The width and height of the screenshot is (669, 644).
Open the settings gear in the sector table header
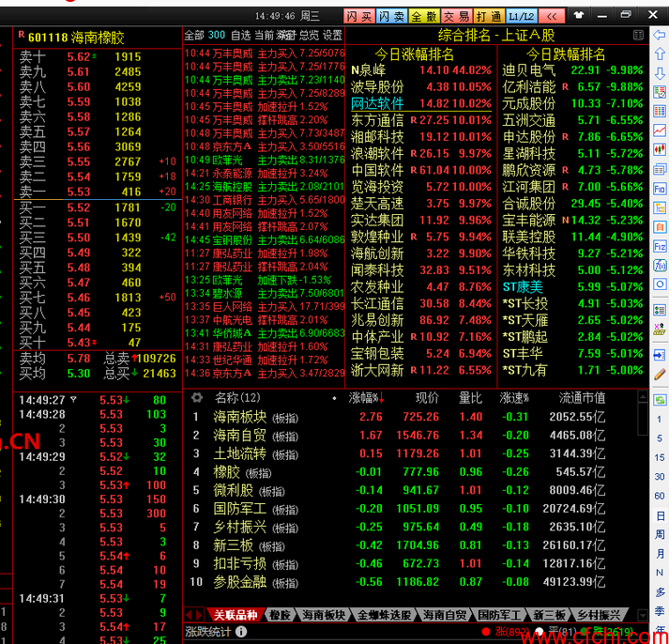197,398
